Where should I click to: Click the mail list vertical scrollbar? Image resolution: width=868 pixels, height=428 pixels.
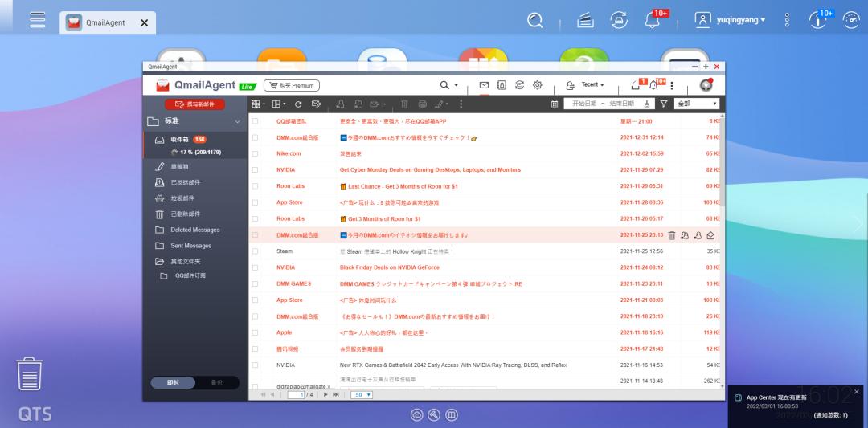pos(723,161)
